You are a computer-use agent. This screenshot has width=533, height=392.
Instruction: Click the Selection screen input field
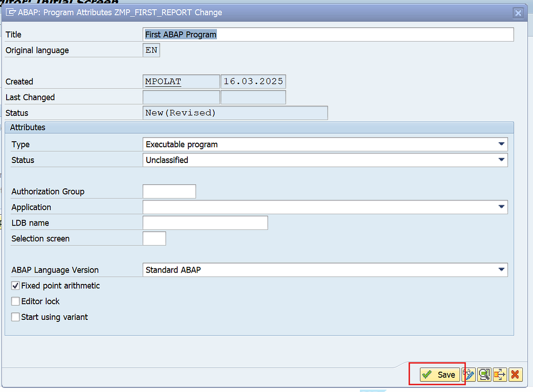[154, 238]
